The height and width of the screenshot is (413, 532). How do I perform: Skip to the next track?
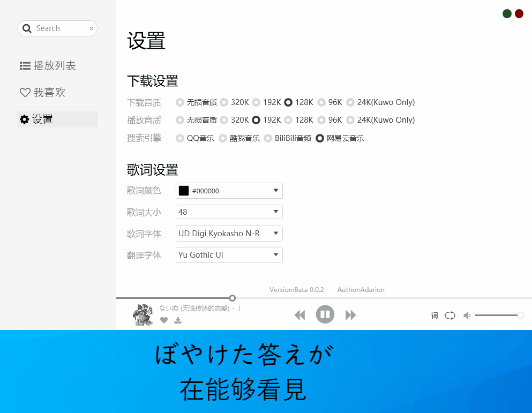coord(350,314)
